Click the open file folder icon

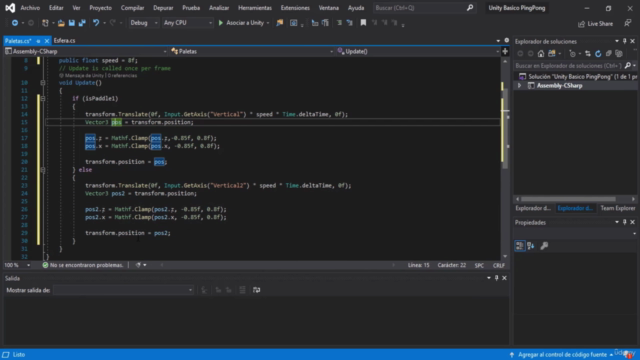tap(61, 23)
